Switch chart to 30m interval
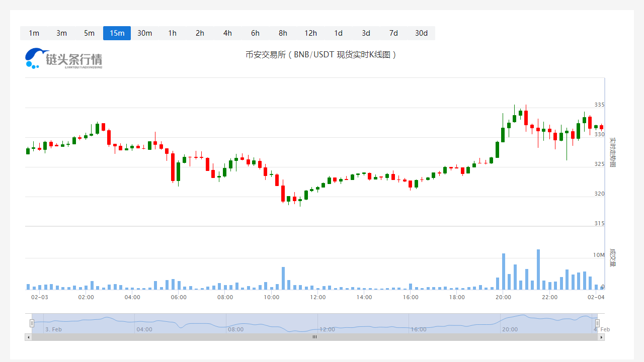The width and height of the screenshot is (644, 362). tap(144, 33)
